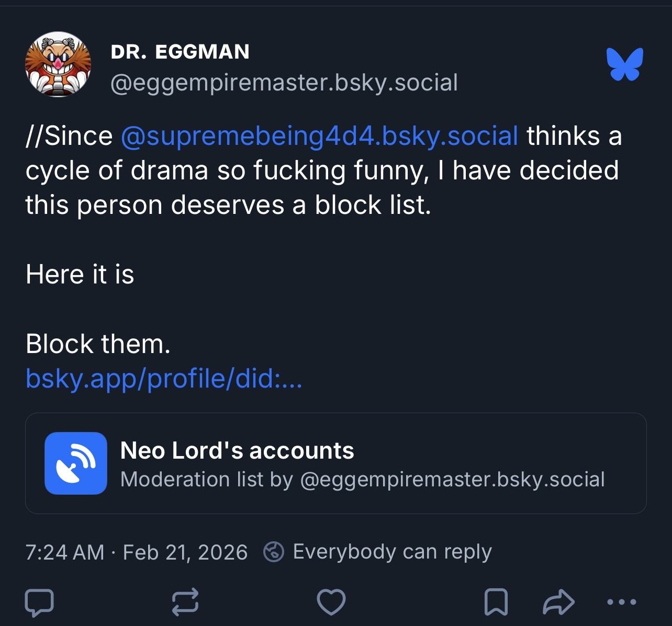Repost this post with the arrows icon
This screenshot has height=626, width=672.
(x=185, y=602)
